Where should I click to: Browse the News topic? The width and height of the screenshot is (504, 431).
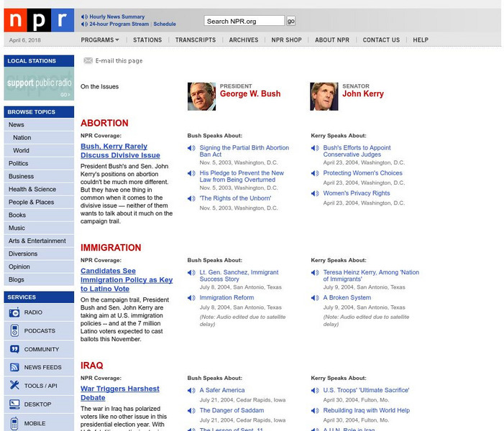coord(39,124)
